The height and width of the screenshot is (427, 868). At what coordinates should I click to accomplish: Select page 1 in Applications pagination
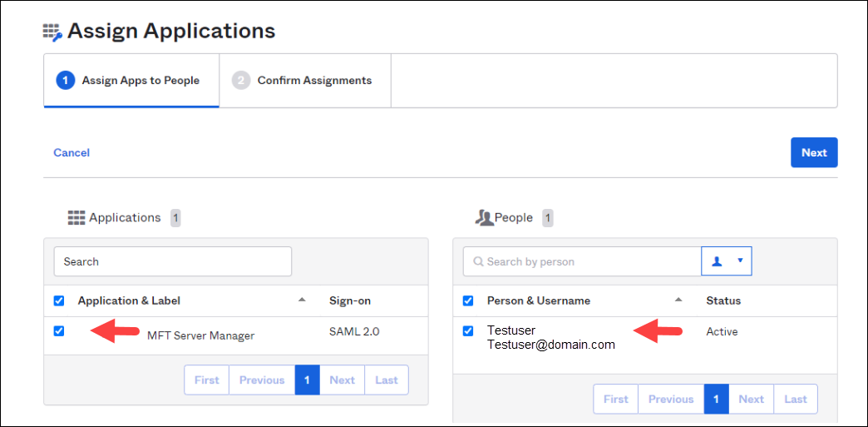[x=308, y=380]
